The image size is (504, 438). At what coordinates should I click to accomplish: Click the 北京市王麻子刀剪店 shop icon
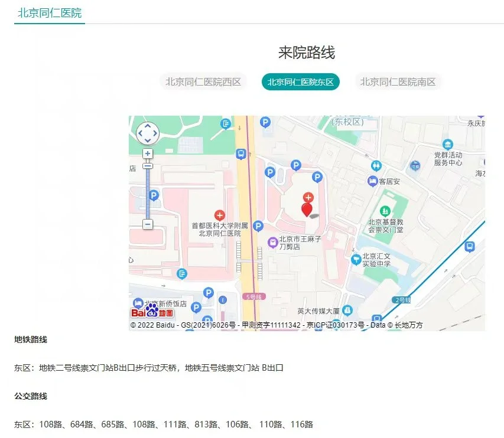(x=272, y=243)
